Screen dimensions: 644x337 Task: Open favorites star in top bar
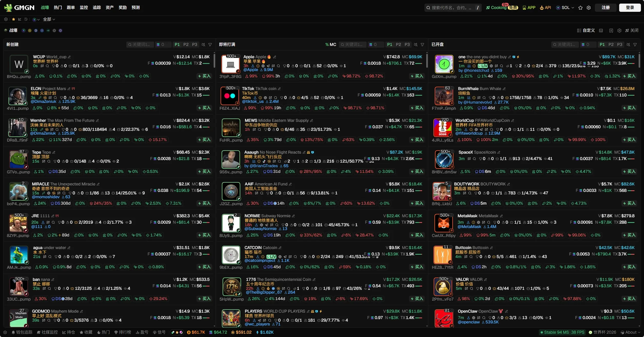[580, 8]
